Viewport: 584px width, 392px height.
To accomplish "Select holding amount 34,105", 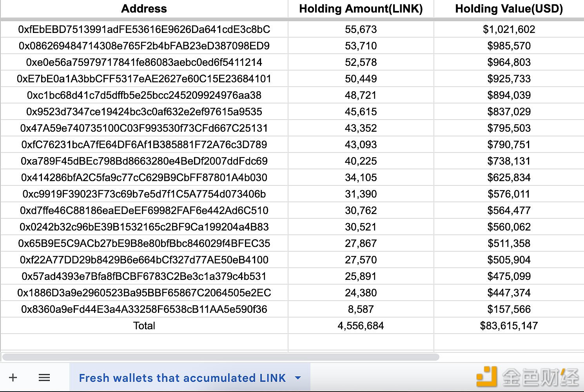I will coord(361,178).
